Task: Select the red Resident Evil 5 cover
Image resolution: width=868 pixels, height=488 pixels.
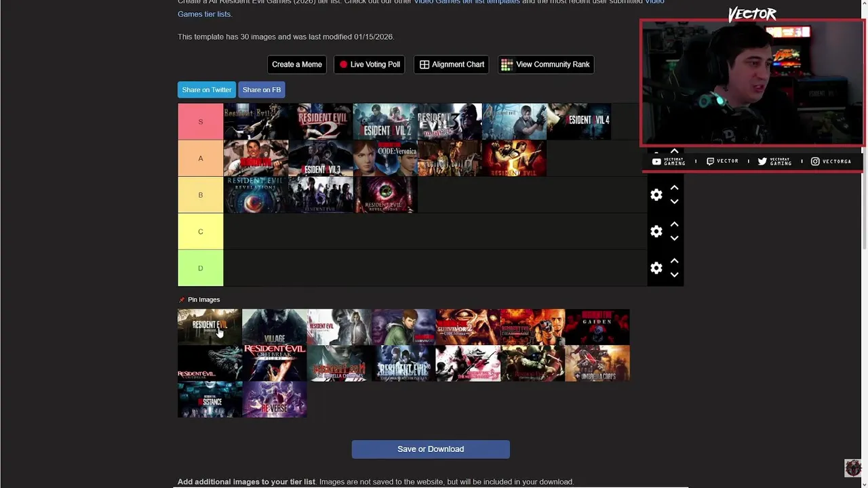Action: click(514, 158)
